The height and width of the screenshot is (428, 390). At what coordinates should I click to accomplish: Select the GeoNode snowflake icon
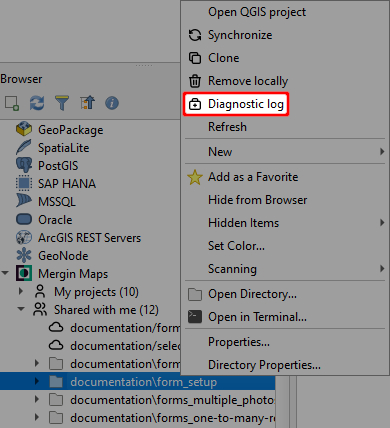tap(24, 255)
